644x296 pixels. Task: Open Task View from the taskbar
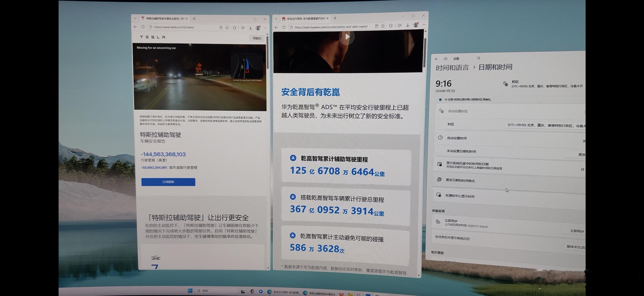pyautogui.click(x=243, y=291)
